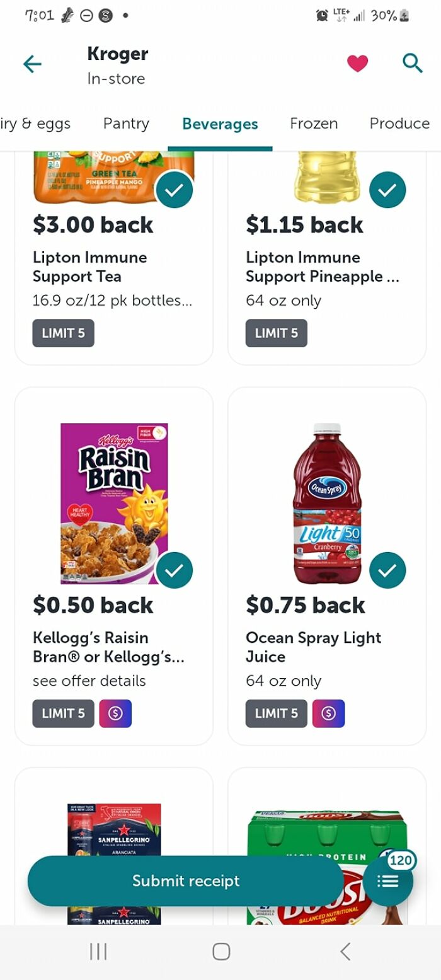Open the favorites heart icon

[x=357, y=62]
